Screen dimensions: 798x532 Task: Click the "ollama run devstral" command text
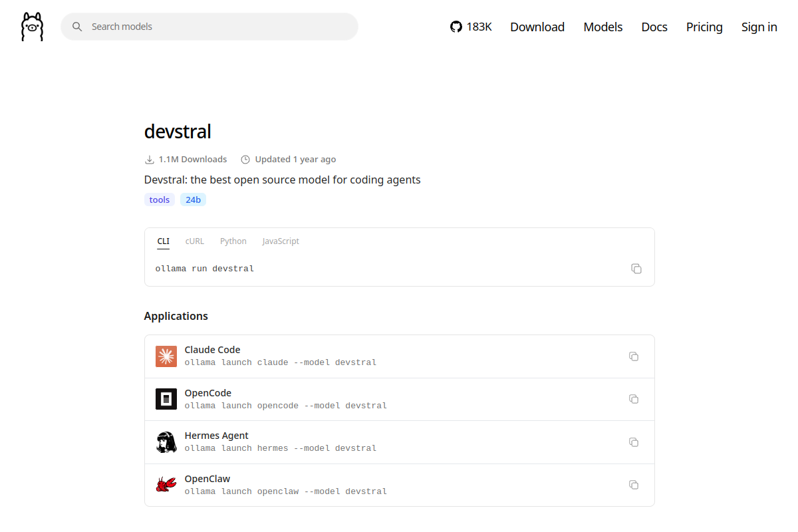pyautogui.click(x=205, y=269)
